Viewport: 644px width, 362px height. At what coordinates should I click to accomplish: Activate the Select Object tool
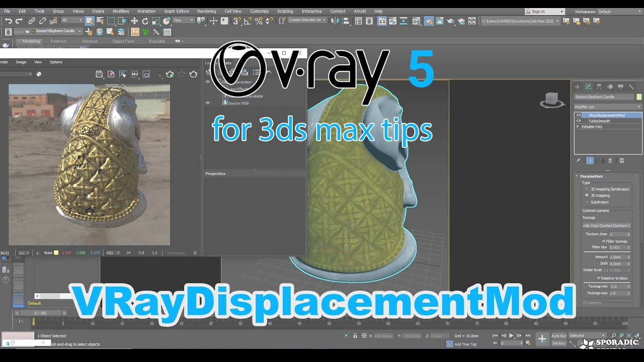(x=89, y=21)
